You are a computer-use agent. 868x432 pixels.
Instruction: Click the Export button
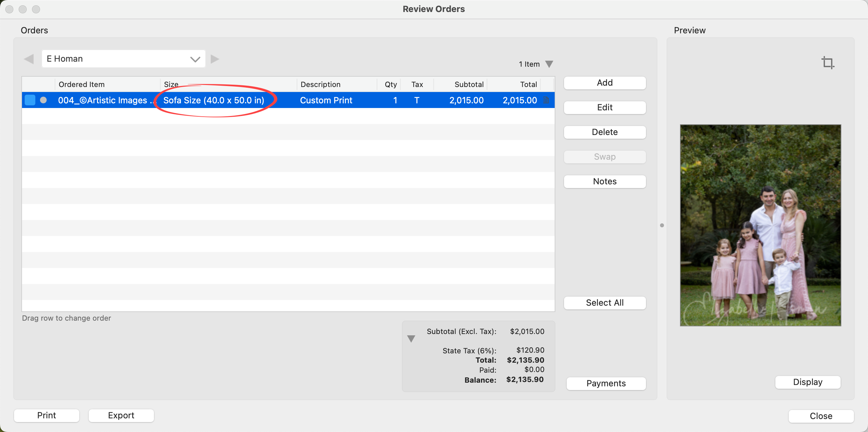pyautogui.click(x=121, y=415)
